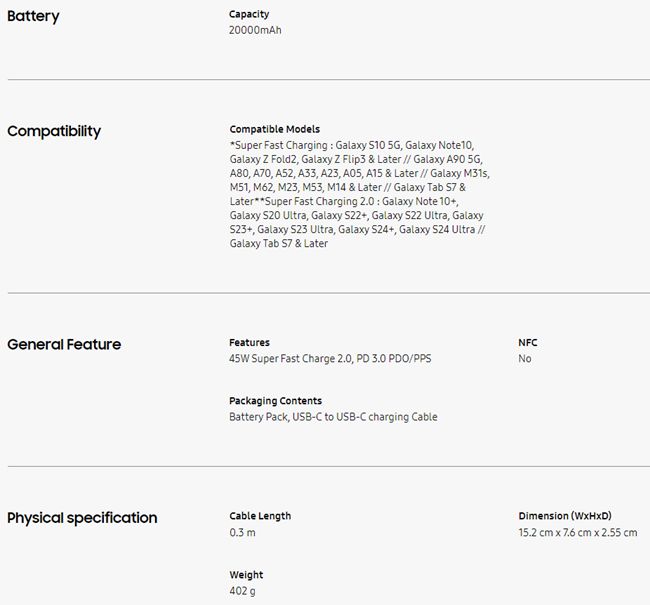Screen dimensions: 650x605
Task: Select the Capacity label
Action: [249, 14]
